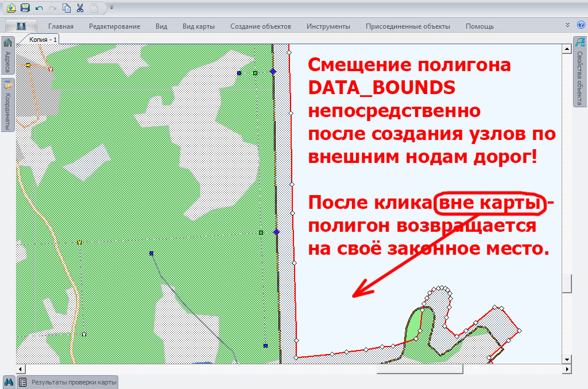Expand the Свойства объекта side panel
Screen dimensions: 588x389
580,71
